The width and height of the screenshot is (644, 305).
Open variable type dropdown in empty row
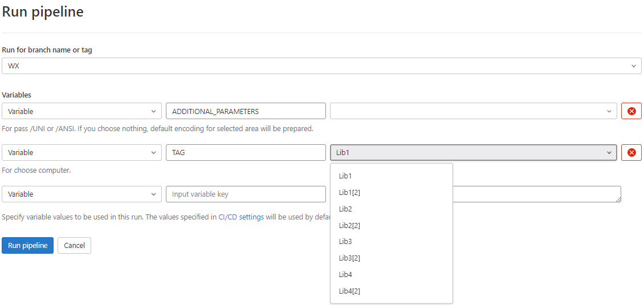click(x=81, y=194)
